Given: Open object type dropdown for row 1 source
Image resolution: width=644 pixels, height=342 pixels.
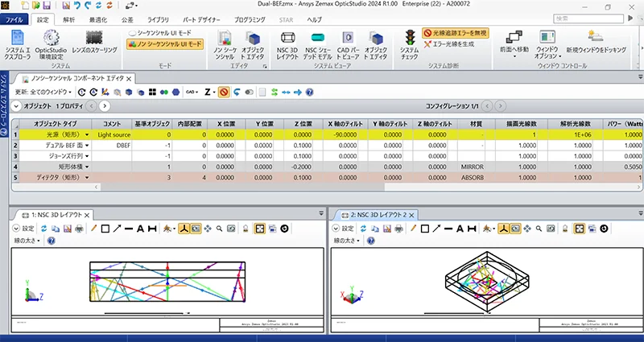Looking at the screenshot, I should pos(87,134).
